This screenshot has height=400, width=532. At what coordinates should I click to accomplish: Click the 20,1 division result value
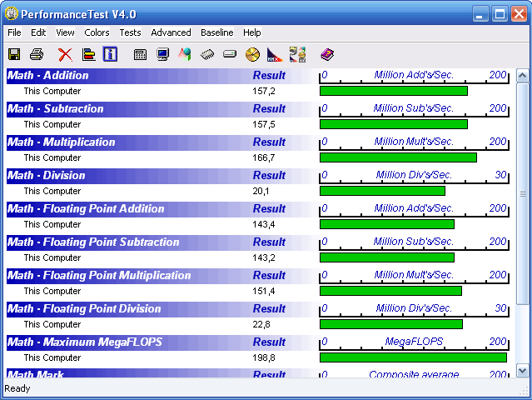pos(261,191)
